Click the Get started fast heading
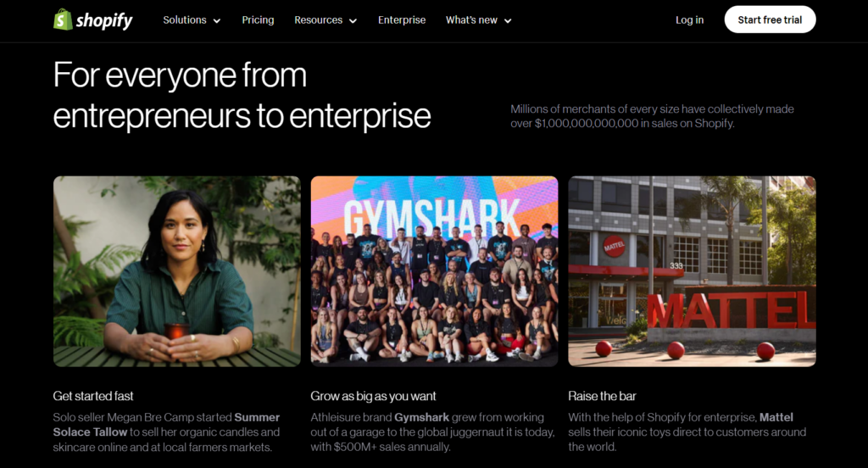This screenshot has height=468, width=868. tap(93, 396)
